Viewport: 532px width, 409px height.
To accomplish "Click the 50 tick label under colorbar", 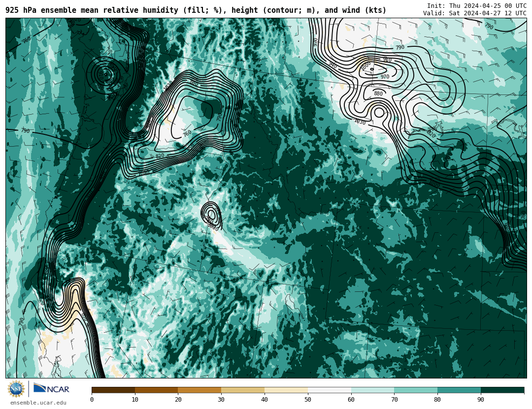I will pyautogui.click(x=308, y=400).
